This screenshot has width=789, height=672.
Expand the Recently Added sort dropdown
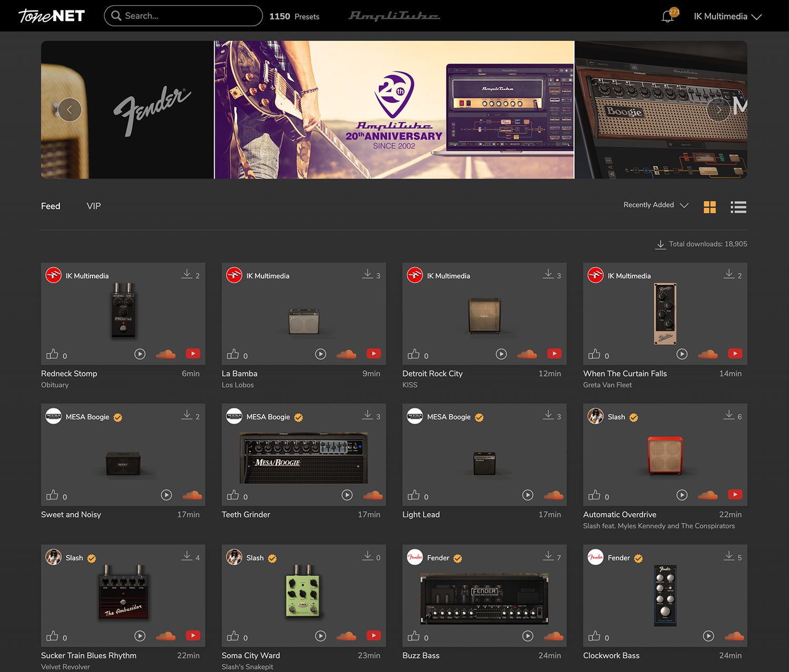[x=655, y=205]
